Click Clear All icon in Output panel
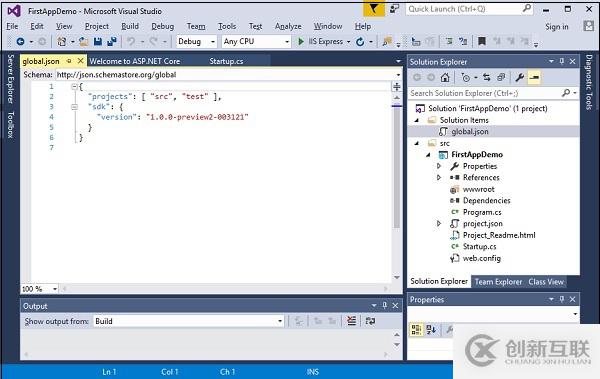This screenshot has width=600, height=379. pos(351,321)
